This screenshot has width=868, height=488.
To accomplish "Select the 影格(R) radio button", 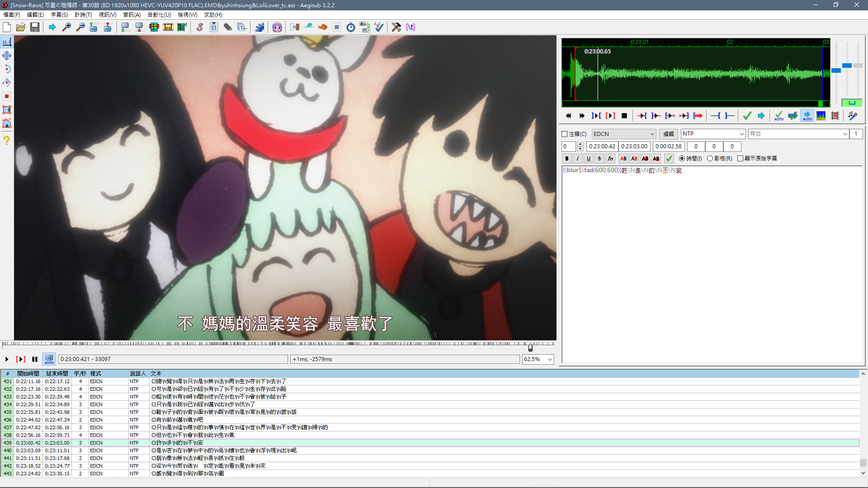I will (710, 159).
